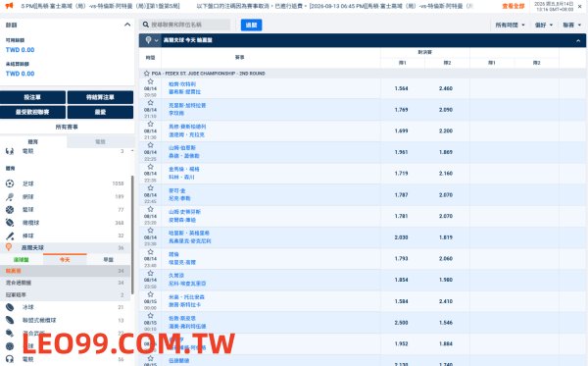This screenshot has width=588, height=366.
Task: Collapse the 高爾夫球 sport row
Action: (65, 247)
